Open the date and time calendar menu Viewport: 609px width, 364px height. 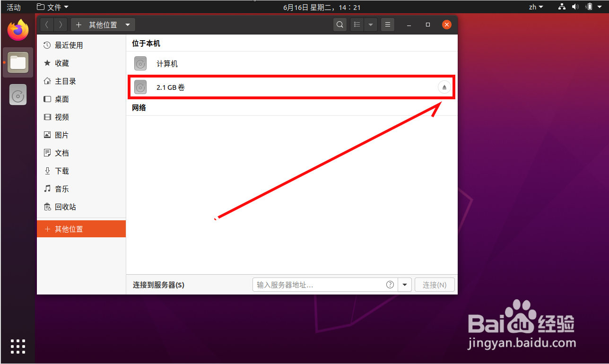click(x=322, y=7)
